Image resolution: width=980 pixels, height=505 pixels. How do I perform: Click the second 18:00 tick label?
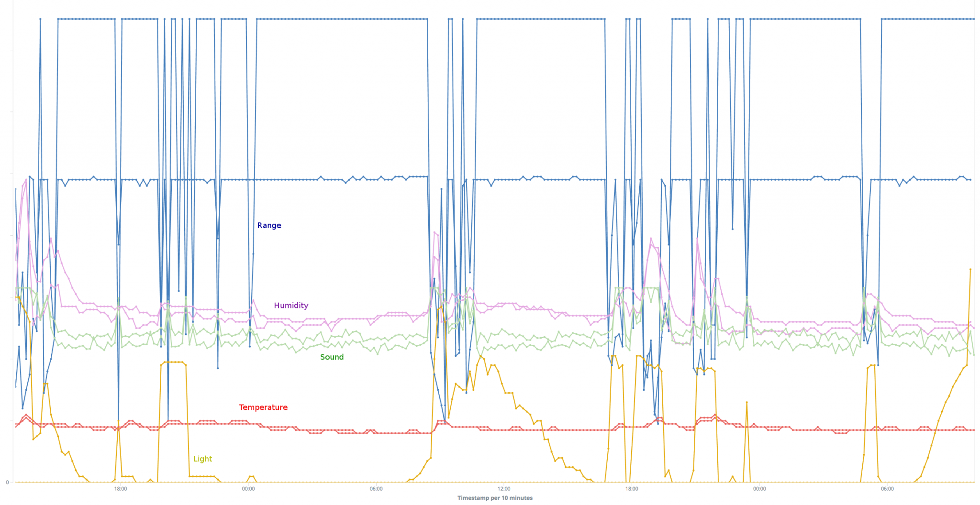click(633, 489)
